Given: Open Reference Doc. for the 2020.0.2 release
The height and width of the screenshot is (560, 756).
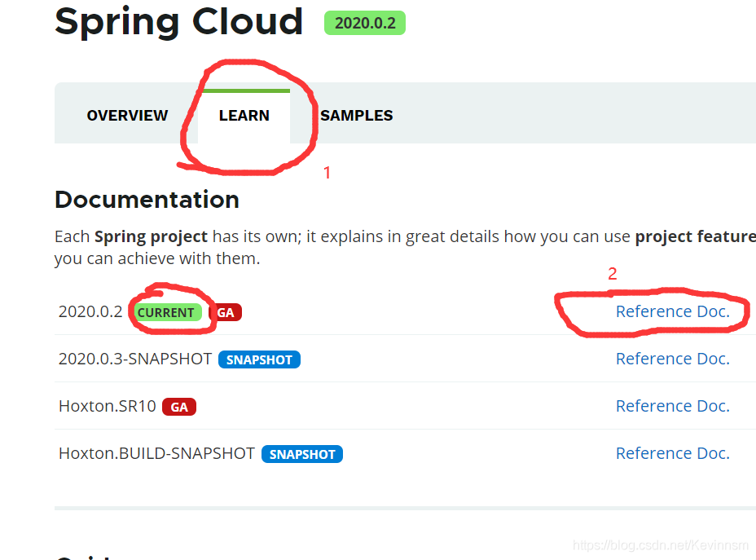Looking at the screenshot, I should point(672,311).
